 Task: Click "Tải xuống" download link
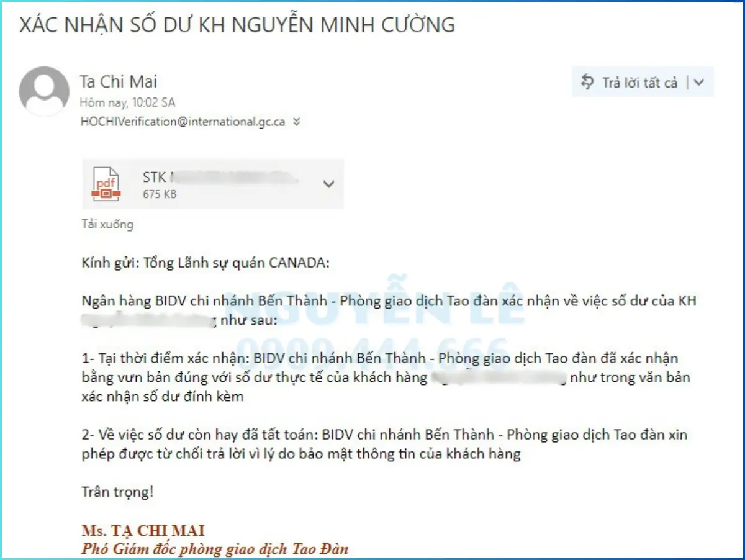pyautogui.click(x=107, y=224)
